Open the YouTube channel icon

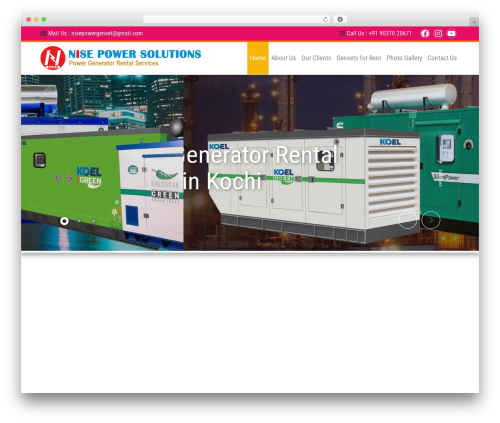451,33
